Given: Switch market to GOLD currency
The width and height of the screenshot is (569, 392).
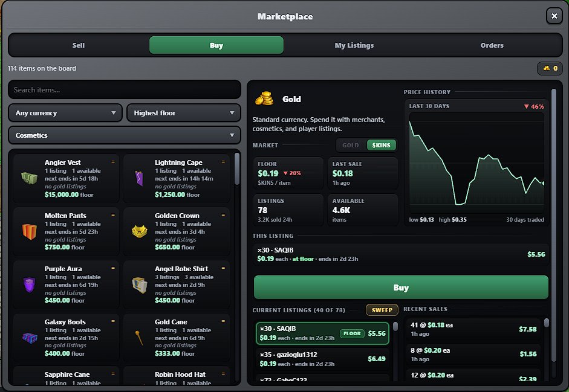Looking at the screenshot, I should point(351,145).
